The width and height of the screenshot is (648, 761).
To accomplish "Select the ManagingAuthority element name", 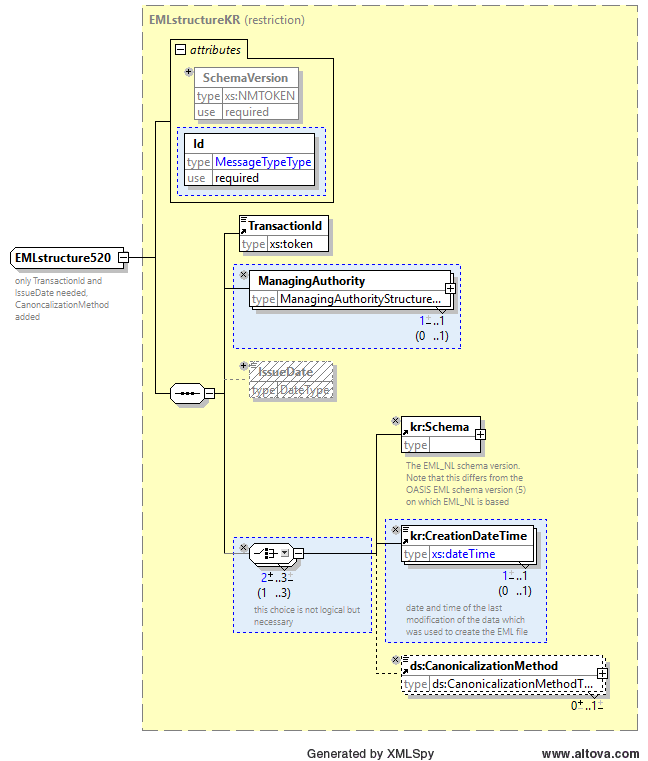I will (x=312, y=281).
